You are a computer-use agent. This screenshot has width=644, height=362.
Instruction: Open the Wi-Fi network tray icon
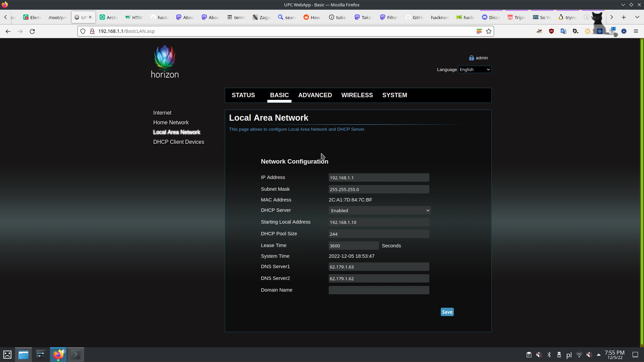(x=579, y=355)
